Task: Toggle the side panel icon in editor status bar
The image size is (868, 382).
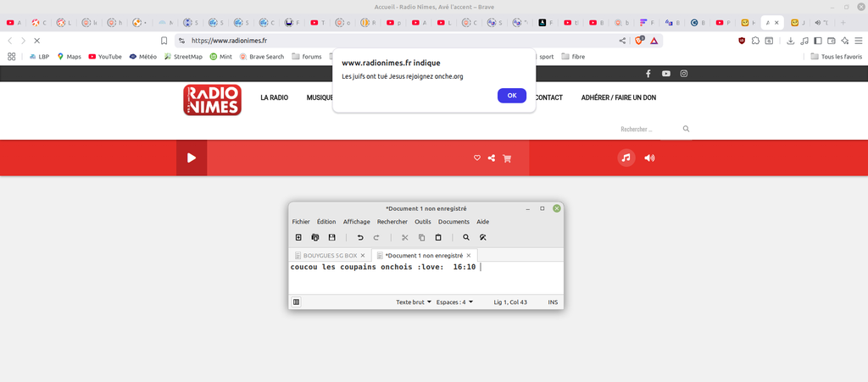Action: tap(297, 302)
